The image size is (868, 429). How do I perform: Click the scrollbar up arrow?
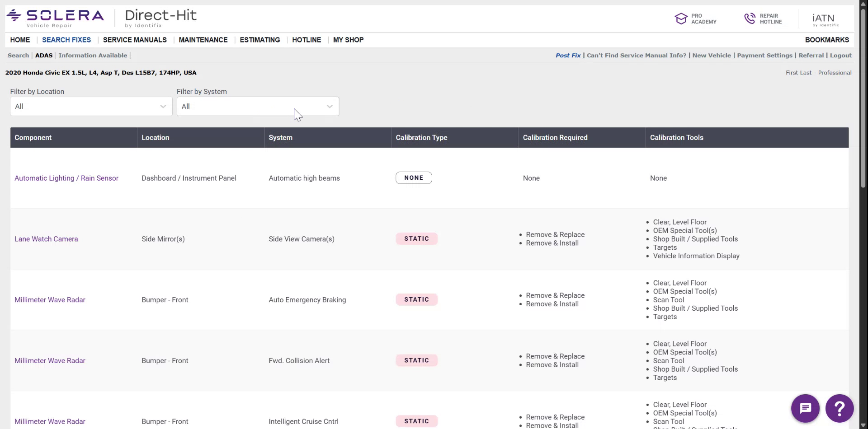tap(863, 3)
